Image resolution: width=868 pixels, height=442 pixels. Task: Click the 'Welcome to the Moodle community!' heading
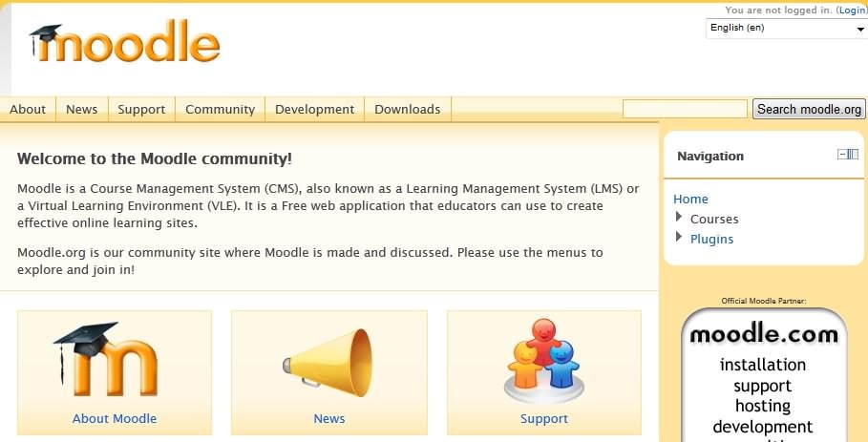click(x=155, y=159)
